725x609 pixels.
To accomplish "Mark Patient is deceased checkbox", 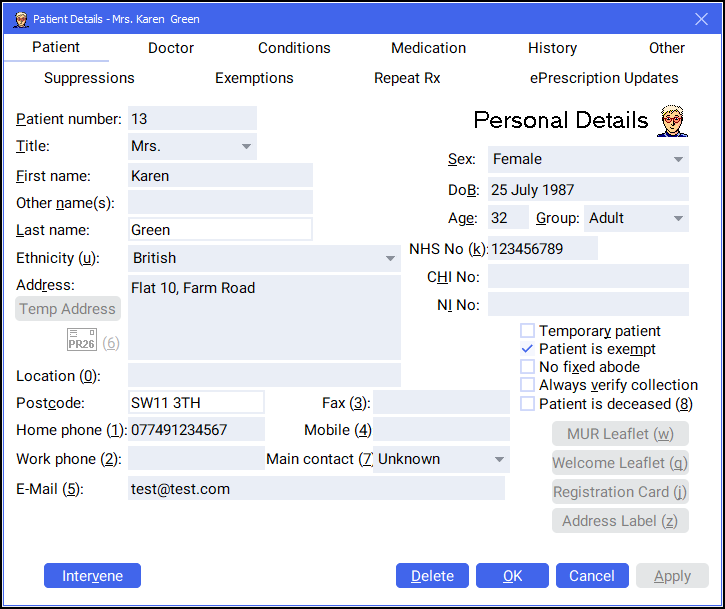I will [527, 404].
